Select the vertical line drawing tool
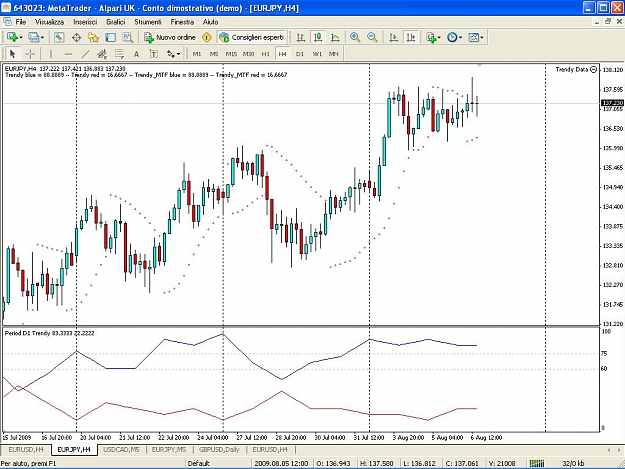Viewport: 625px width, 469px height. tap(51, 54)
